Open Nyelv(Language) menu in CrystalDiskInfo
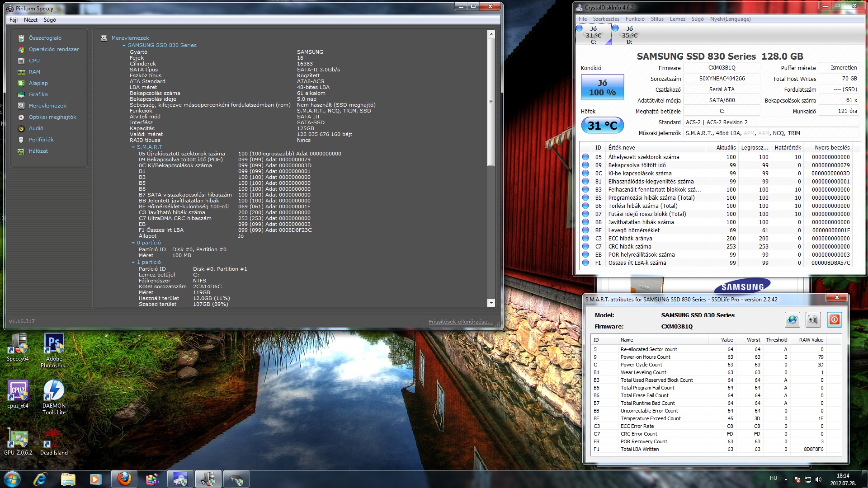 730,19
